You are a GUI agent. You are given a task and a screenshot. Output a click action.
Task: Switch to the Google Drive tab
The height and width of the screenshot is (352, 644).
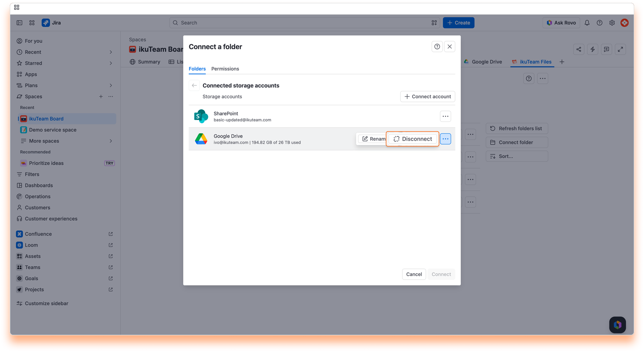pos(483,62)
